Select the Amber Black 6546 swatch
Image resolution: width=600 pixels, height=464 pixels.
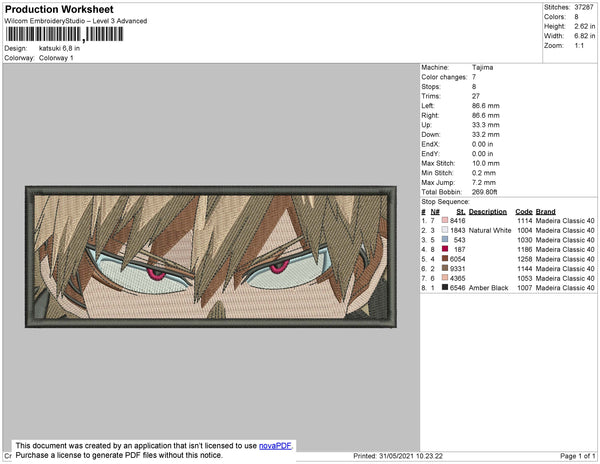point(445,287)
